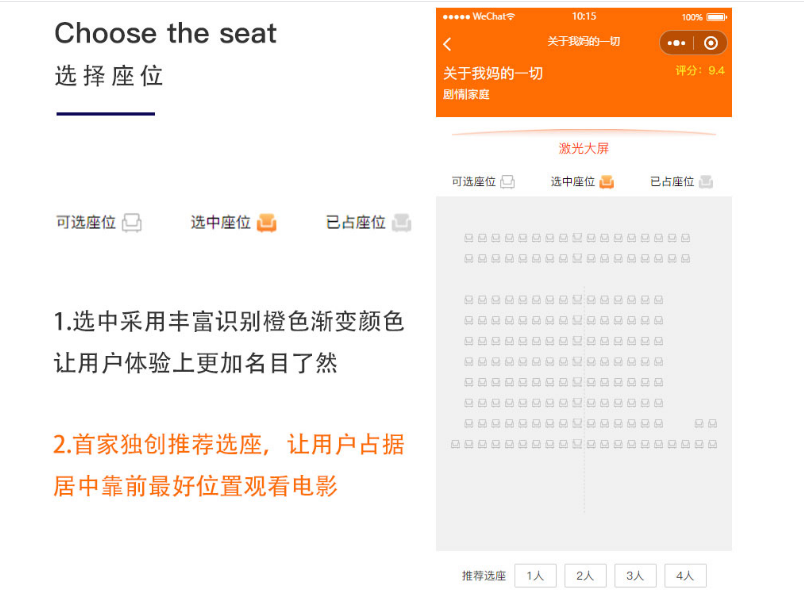
Task: Click the battery icon in status bar
Action: (x=716, y=17)
